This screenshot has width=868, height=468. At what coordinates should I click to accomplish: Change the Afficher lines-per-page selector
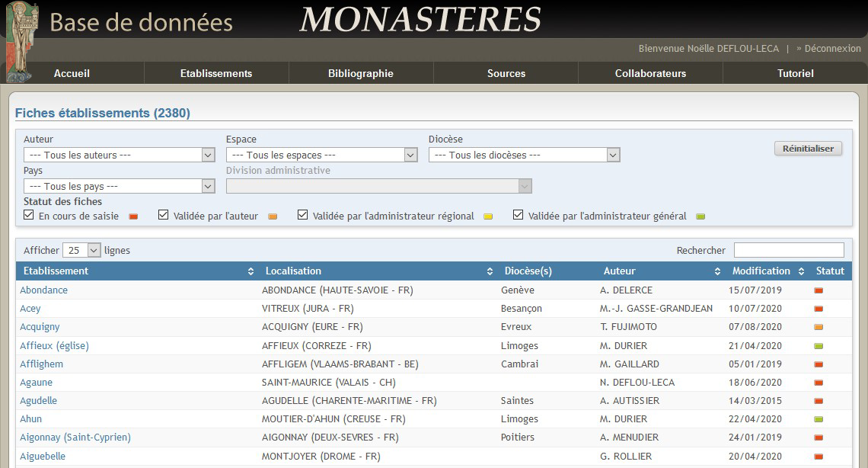pos(80,249)
